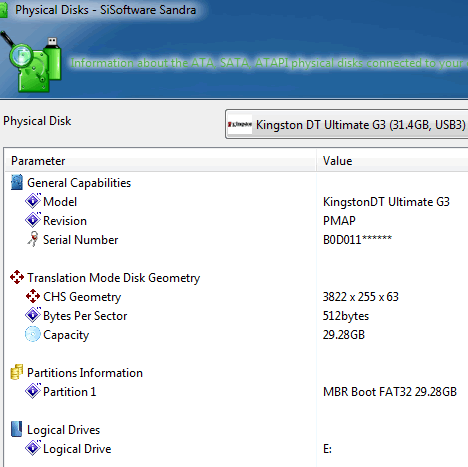This screenshot has width=468, height=467.
Task: Click the Value column header
Action: 392,161
